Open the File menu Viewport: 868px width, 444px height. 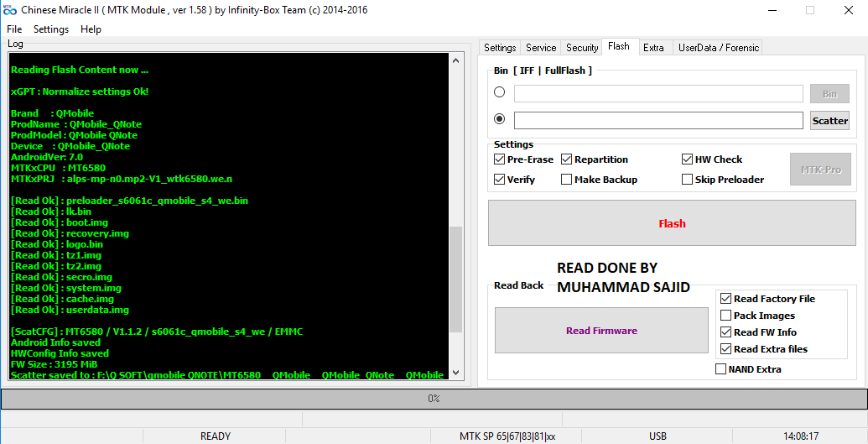point(14,29)
